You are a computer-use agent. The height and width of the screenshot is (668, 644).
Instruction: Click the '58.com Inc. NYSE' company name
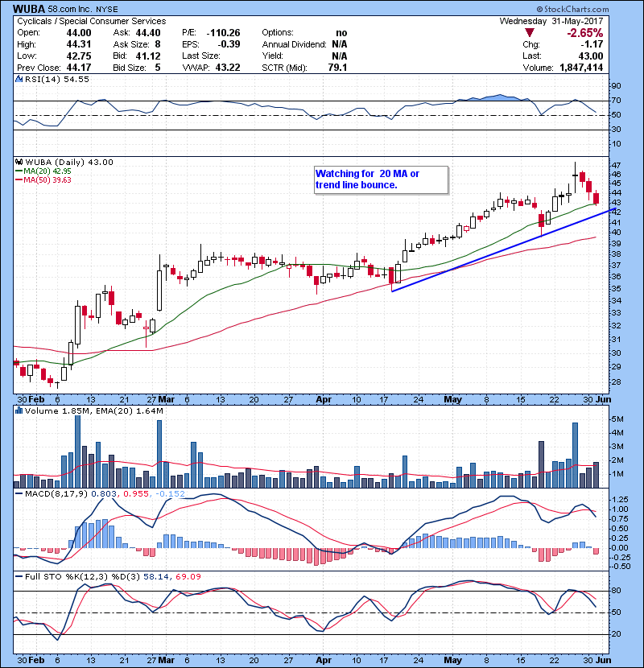click(x=83, y=9)
